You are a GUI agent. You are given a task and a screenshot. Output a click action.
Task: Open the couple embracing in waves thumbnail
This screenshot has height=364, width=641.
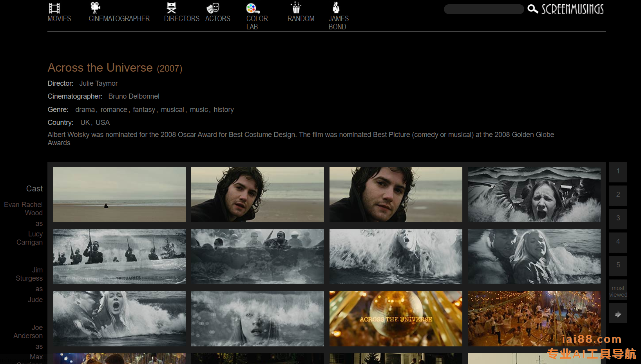pos(534,256)
